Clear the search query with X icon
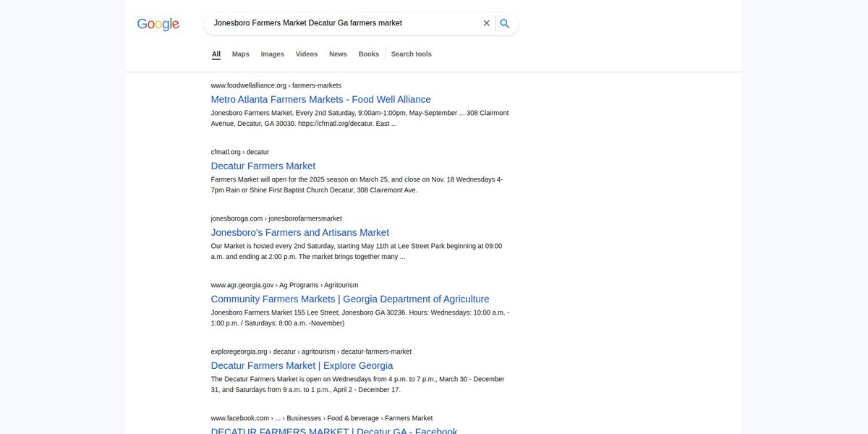Viewport: 868px width, 434px height. [487, 23]
